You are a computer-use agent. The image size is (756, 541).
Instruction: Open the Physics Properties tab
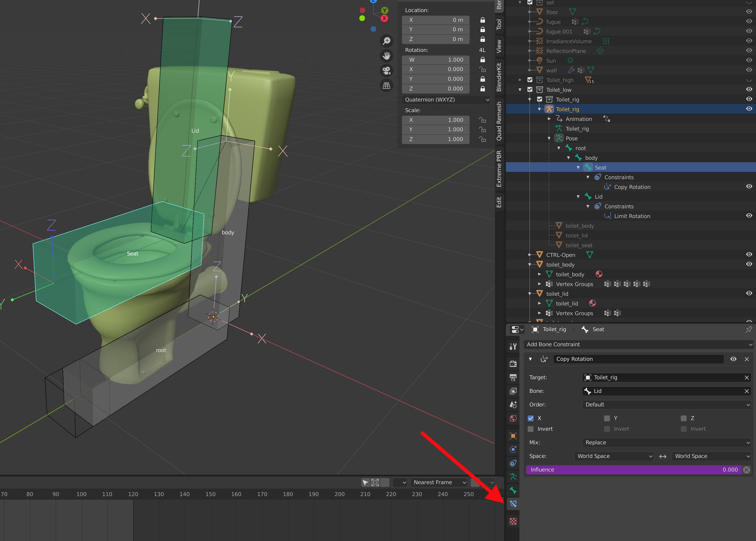513,449
